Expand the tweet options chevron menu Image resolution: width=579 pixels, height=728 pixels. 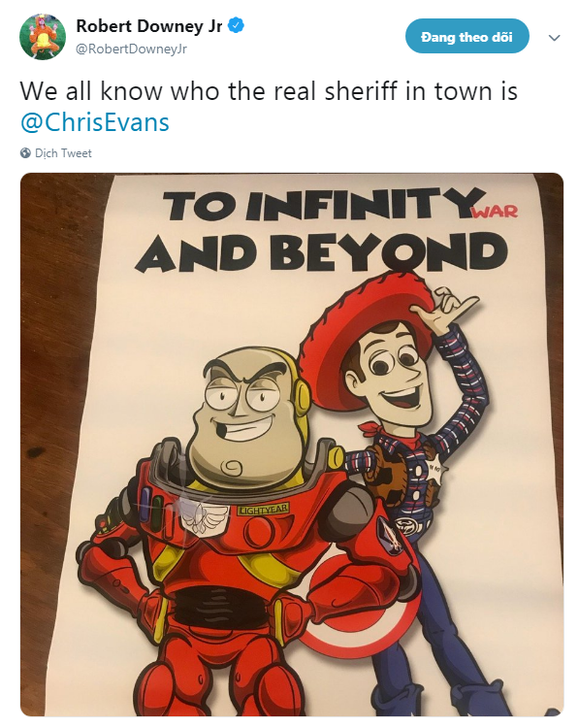tap(555, 38)
